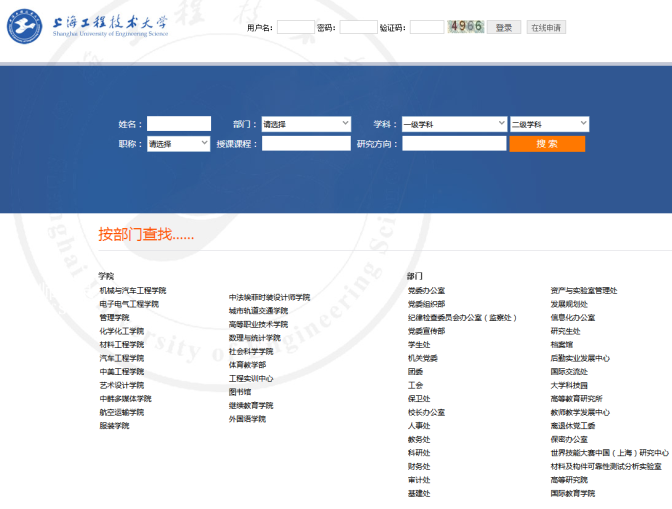Click the orange 搜索 search button

(x=547, y=144)
